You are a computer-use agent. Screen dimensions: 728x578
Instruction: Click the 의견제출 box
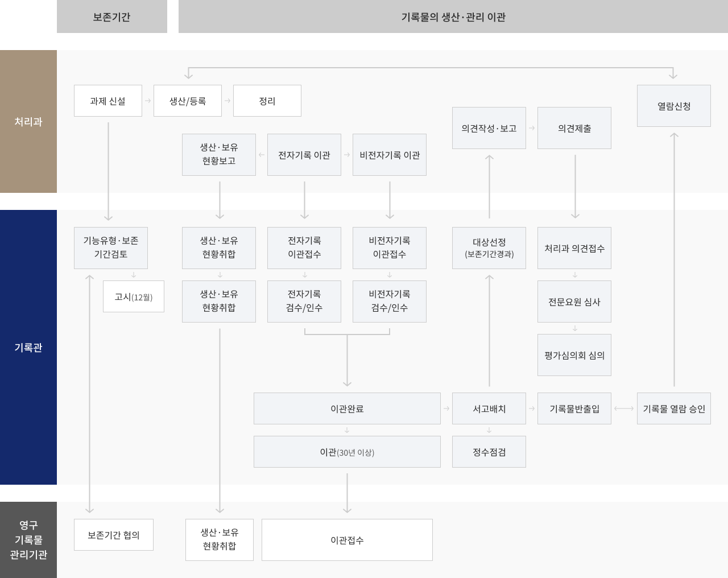574,128
